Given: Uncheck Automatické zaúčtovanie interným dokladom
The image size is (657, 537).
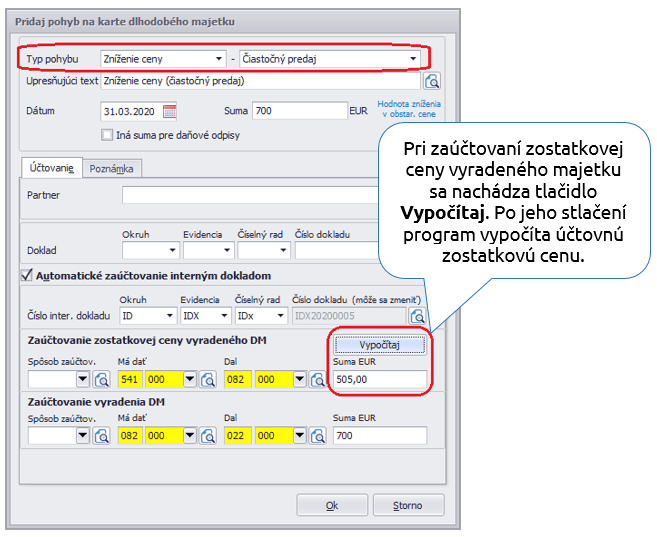Looking at the screenshot, I should 26,275.
